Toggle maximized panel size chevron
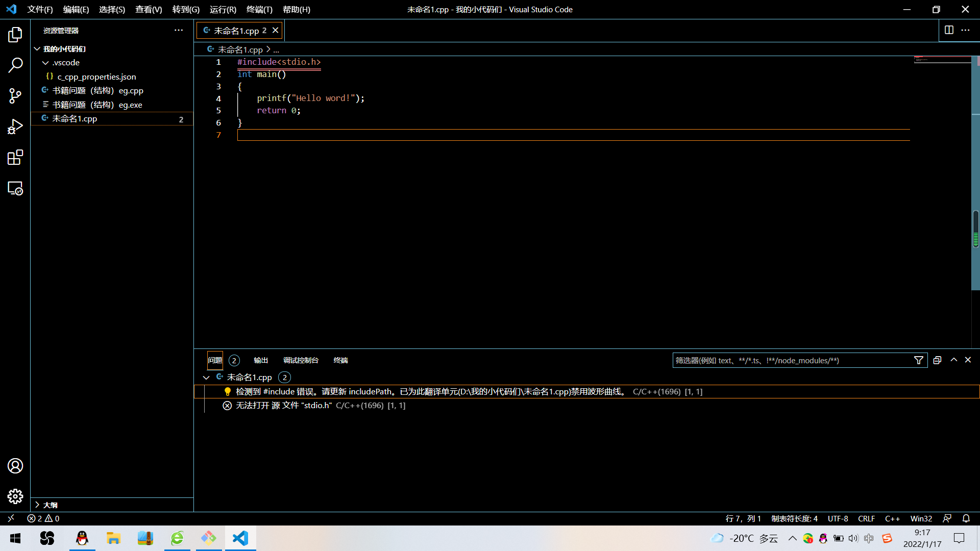The height and width of the screenshot is (551, 980). [953, 360]
